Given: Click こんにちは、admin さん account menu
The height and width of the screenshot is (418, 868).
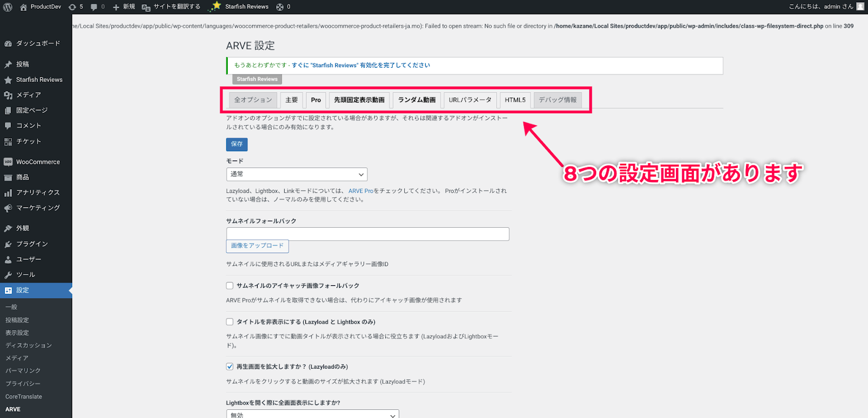Looking at the screenshot, I should click(x=821, y=7).
